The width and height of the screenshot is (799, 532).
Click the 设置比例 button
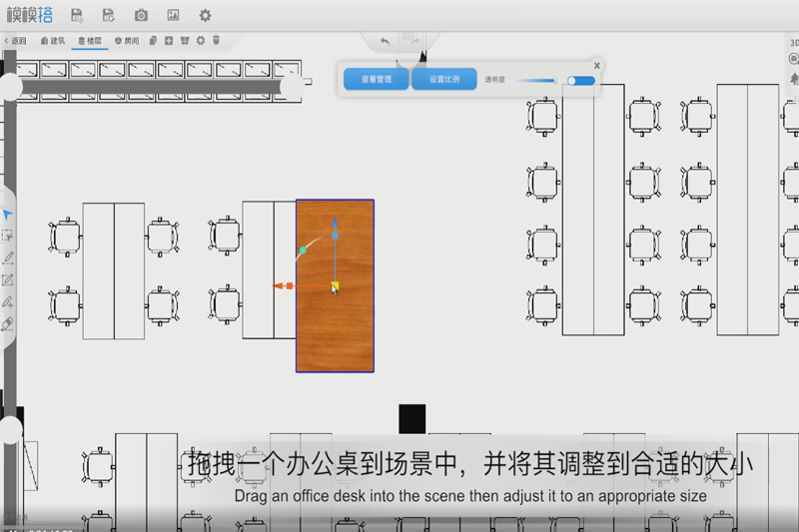tap(444, 79)
